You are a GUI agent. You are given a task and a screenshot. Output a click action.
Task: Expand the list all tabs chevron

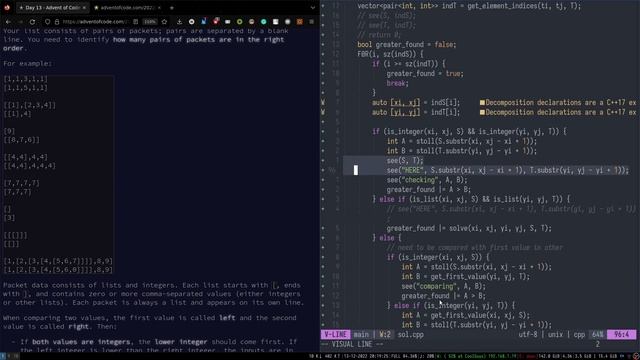(x=313, y=8)
